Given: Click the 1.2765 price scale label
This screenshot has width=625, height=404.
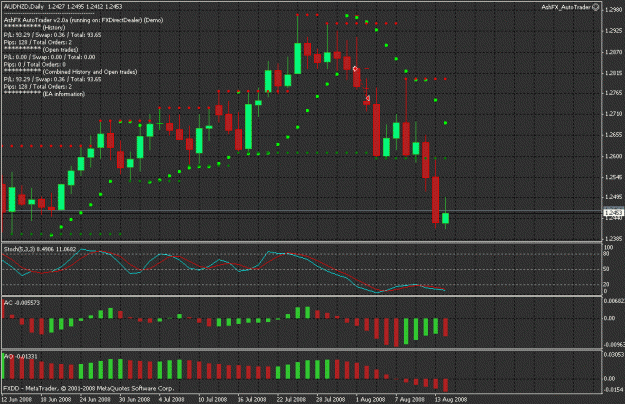Looking at the screenshot, I should [613, 93].
